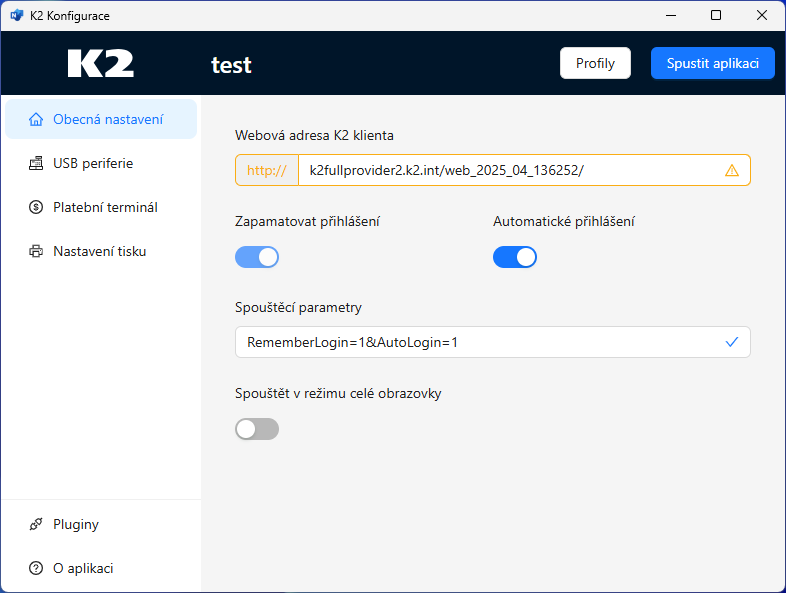Click the printer icon for Nastavení tisku
This screenshot has width=786, height=593.
pos(36,252)
